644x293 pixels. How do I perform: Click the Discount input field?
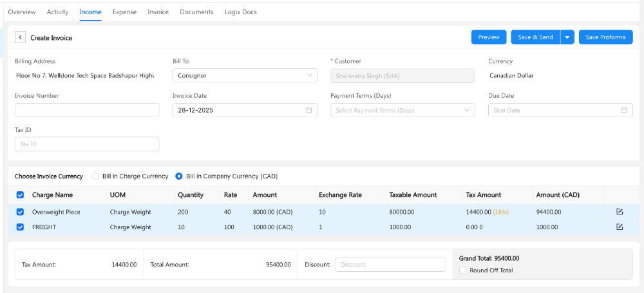390,265
